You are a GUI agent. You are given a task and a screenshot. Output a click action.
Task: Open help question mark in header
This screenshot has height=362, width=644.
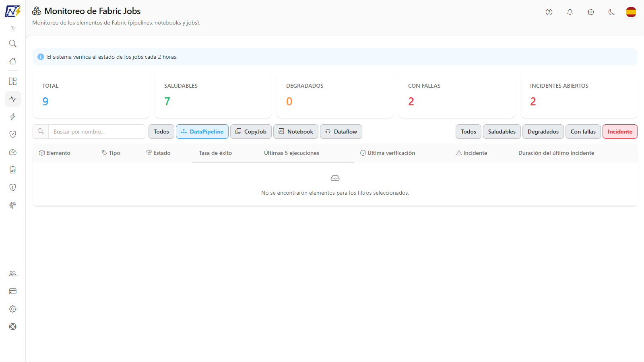(x=549, y=12)
